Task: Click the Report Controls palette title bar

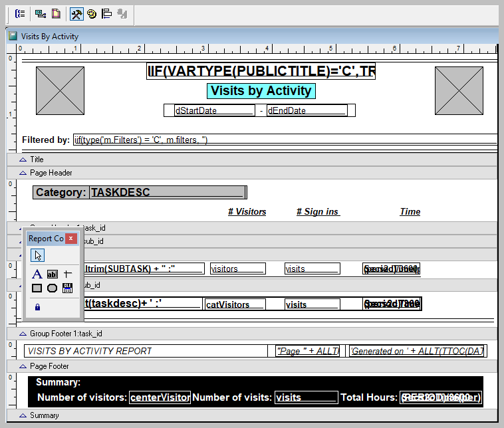Action: [x=46, y=239]
